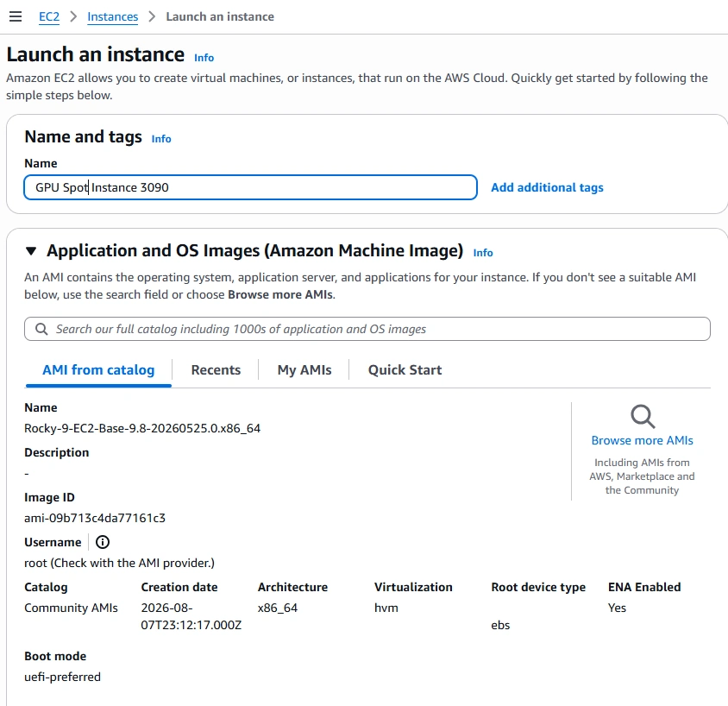The image size is (728, 706).
Task: Click into the instance Name input field
Action: click(250, 187)
